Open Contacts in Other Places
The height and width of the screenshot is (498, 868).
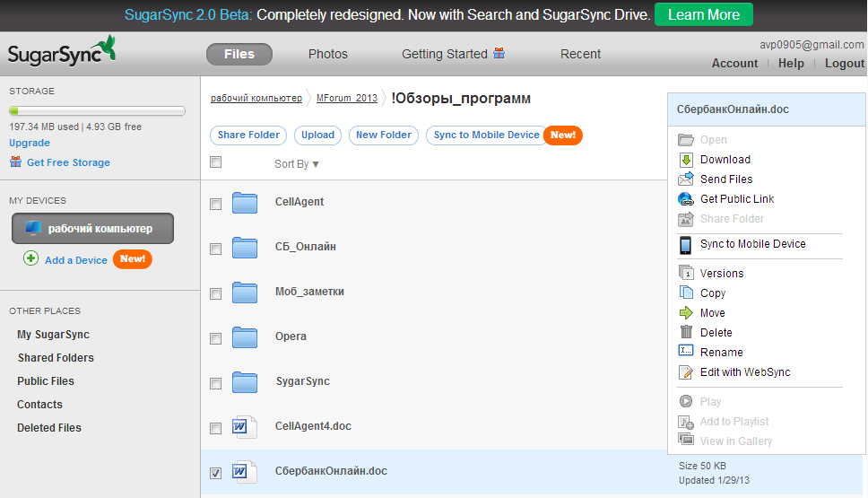click(x=39, y=405)
